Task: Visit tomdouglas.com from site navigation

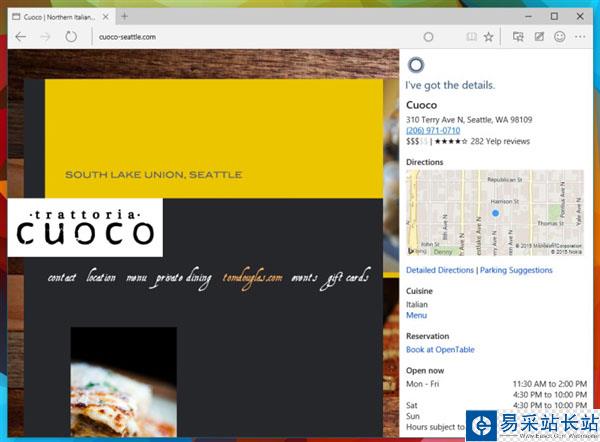Action: pos(253,278)
